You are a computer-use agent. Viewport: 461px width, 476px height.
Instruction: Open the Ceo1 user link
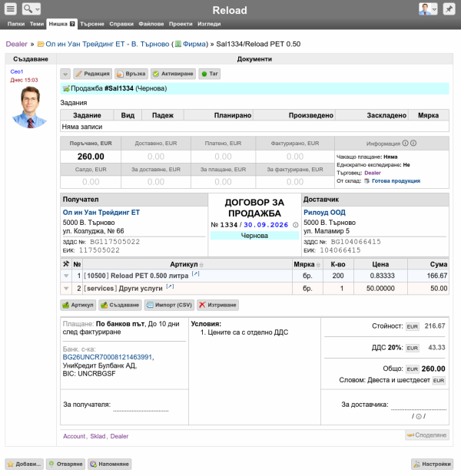tap(17, 71)
